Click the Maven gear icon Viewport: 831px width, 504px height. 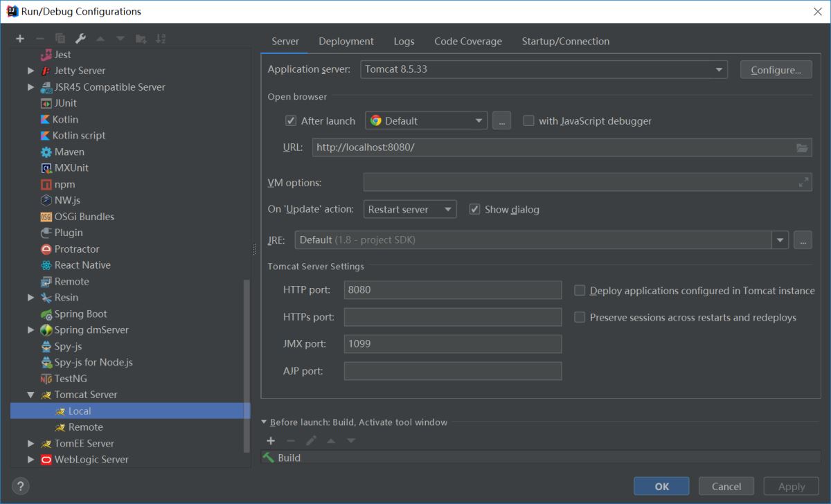(46, 152)
